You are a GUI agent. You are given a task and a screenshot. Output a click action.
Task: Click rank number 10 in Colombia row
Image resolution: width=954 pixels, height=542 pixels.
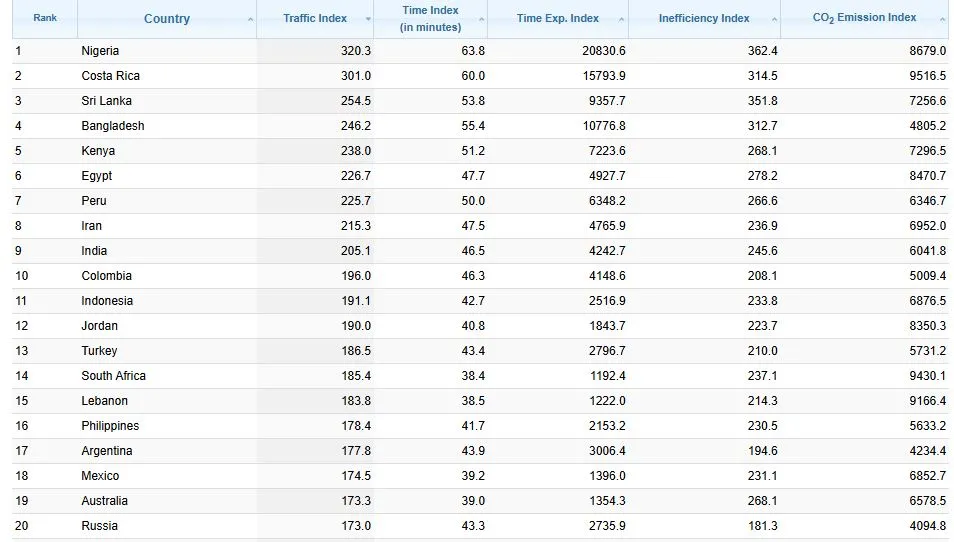(22, 276)
